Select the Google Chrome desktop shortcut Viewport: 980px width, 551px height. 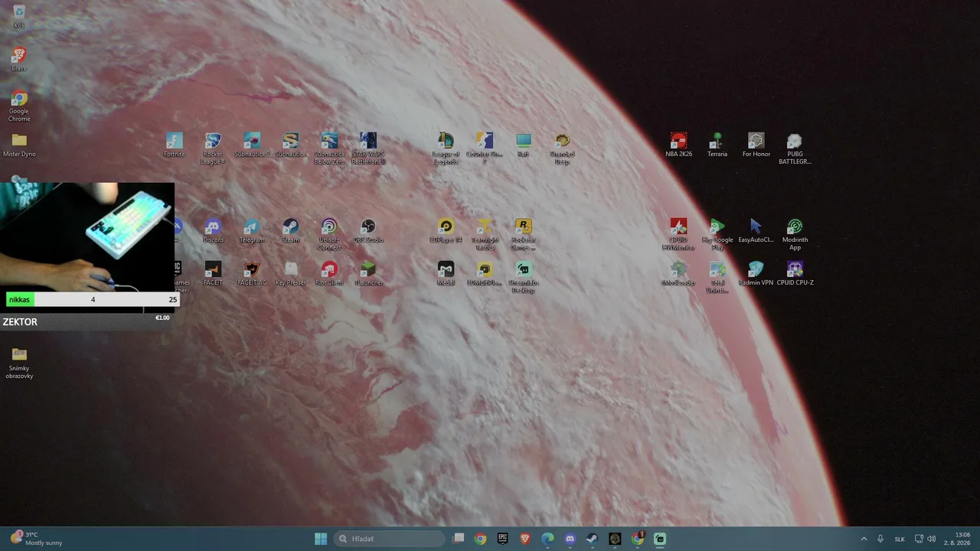(19, 106)
